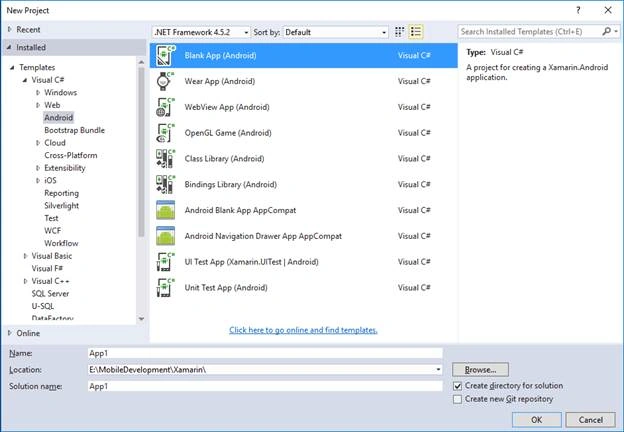Enable Create new Git repository checkbox
Viewport: 624px width, 432px height.
[x=458, y=399]
